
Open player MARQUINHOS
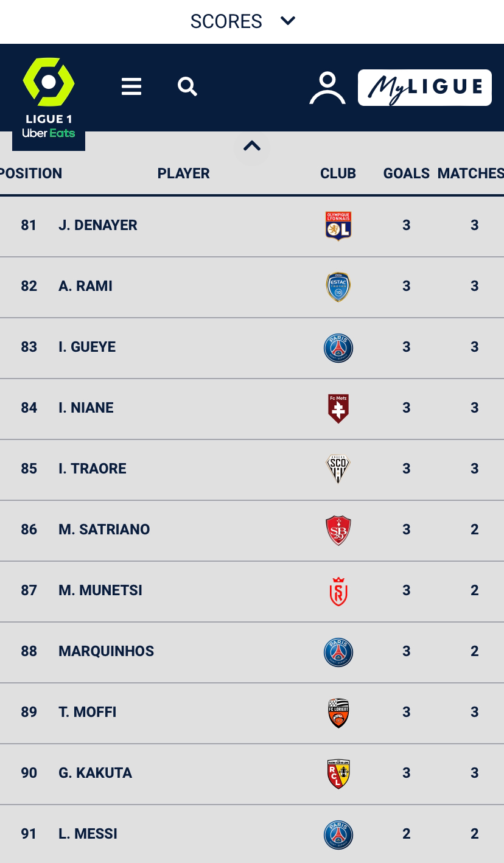[x=106, y=651]
